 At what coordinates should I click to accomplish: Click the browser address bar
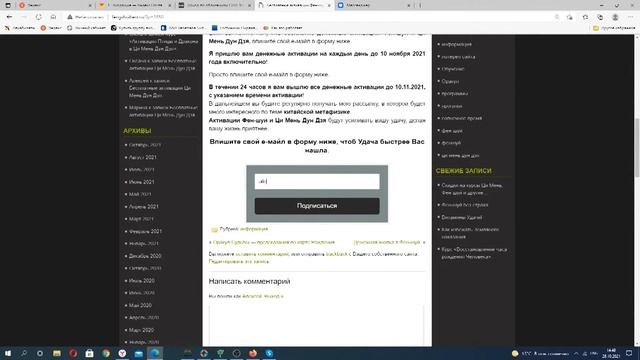click(310, 17)
